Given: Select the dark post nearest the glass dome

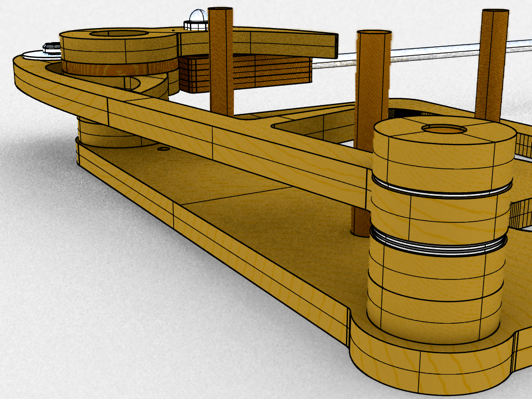Looking at the screenshot, I should 221,61.
